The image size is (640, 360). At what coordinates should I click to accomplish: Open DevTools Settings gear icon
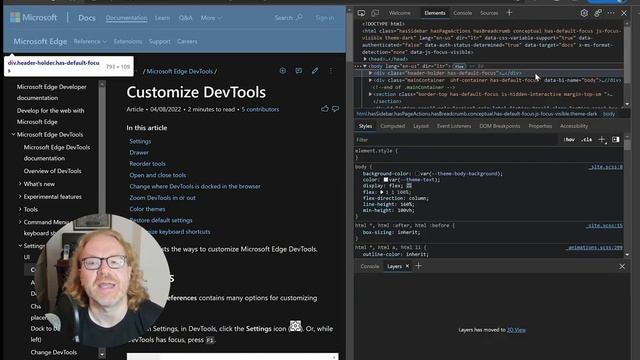[x=584, y=13]
